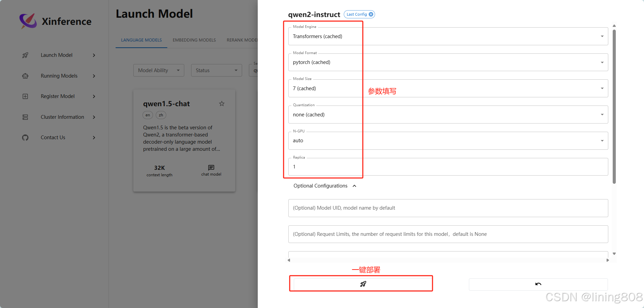Open the Model Engine dropdown
The width and height of the screenshot is (644, 308).
pos(448,36)
